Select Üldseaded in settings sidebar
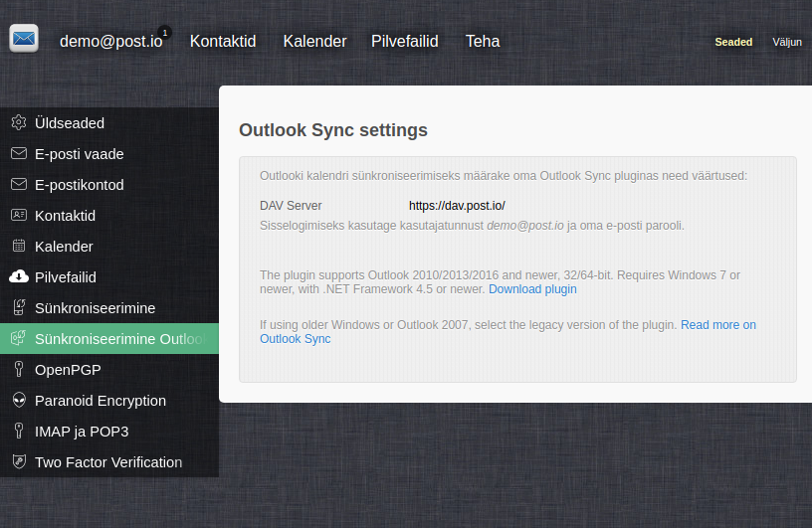The height and width of the screenshot is (528, 812). point(109,123)
